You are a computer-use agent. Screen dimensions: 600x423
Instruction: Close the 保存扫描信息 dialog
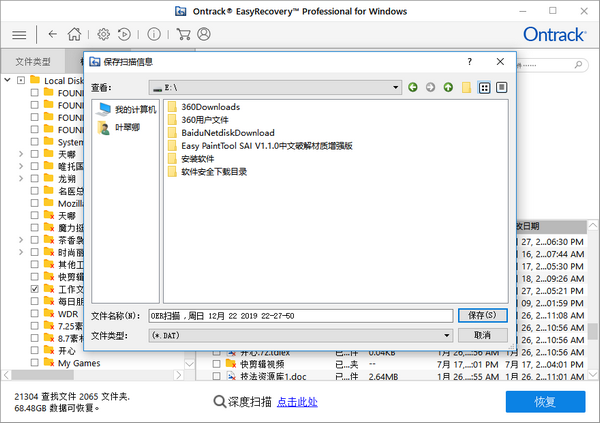(500, 62)
